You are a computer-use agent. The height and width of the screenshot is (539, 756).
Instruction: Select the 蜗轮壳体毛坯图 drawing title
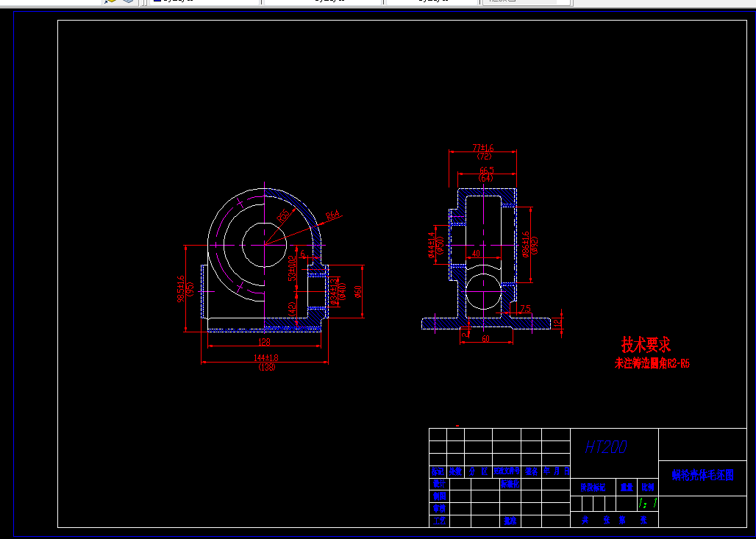(702, 475)
